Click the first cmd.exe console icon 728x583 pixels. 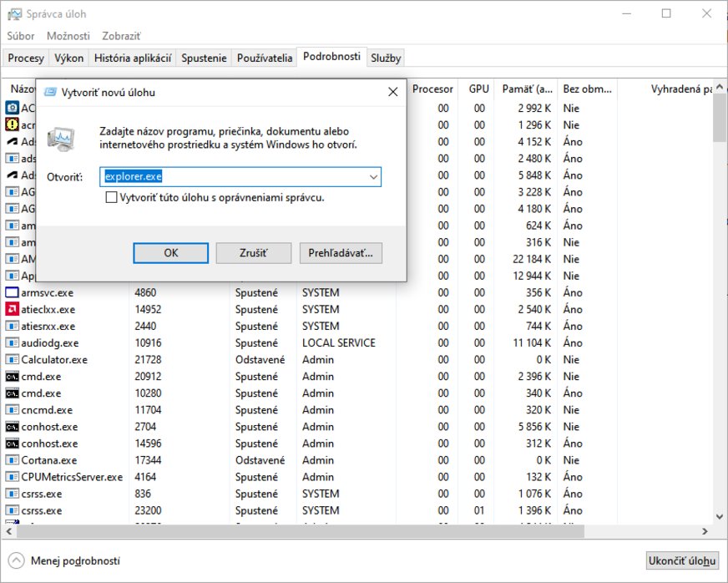(13, 376)
